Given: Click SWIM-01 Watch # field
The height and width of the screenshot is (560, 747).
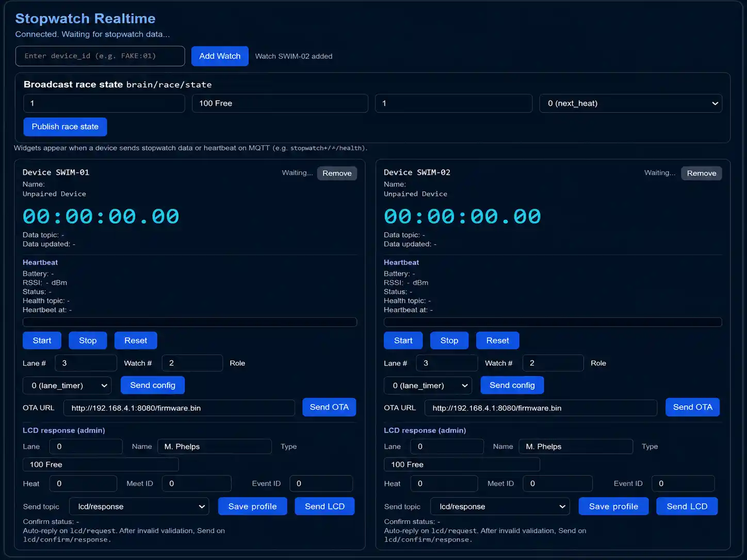Looking at the screenshot, I should [x=192, y=363].
